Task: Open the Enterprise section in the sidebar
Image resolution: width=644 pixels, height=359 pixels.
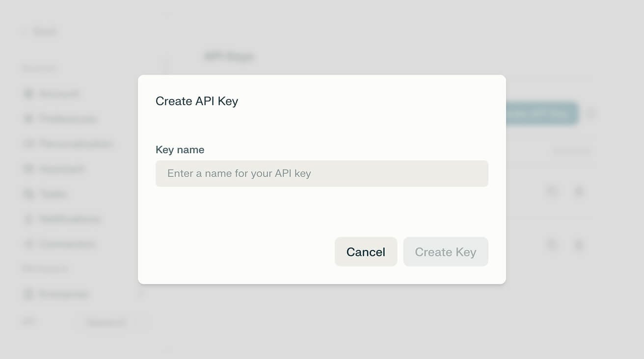Action: pos(63,294)
